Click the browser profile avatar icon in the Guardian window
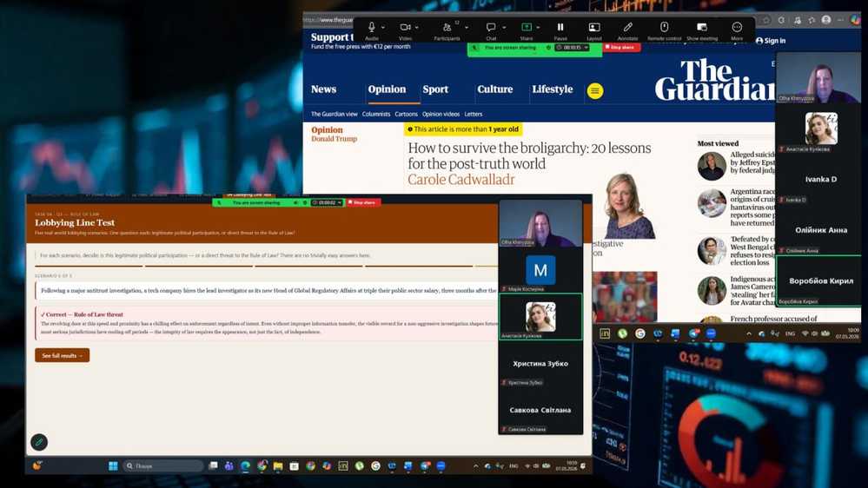Image resolution: width=868 pixels, height=488 pixels. 826,20
